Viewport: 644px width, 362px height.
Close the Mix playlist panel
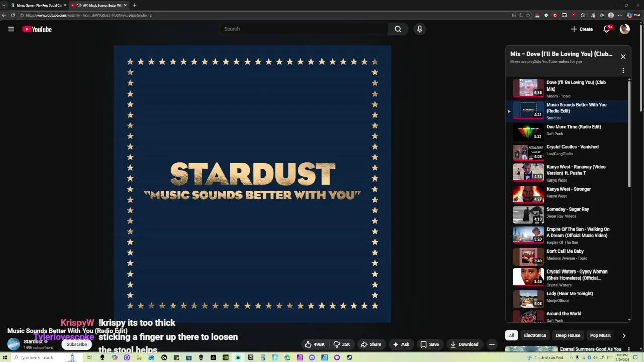[x=623, y=57]
